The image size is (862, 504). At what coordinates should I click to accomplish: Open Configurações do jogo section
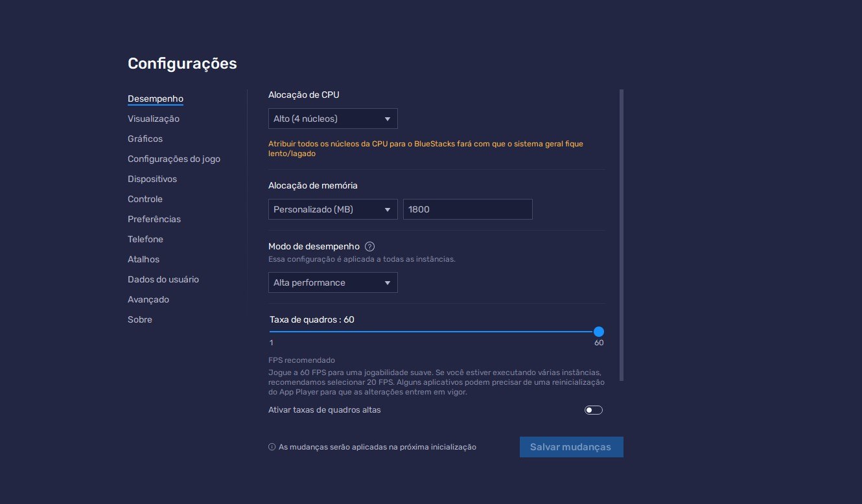coord(174,159)
